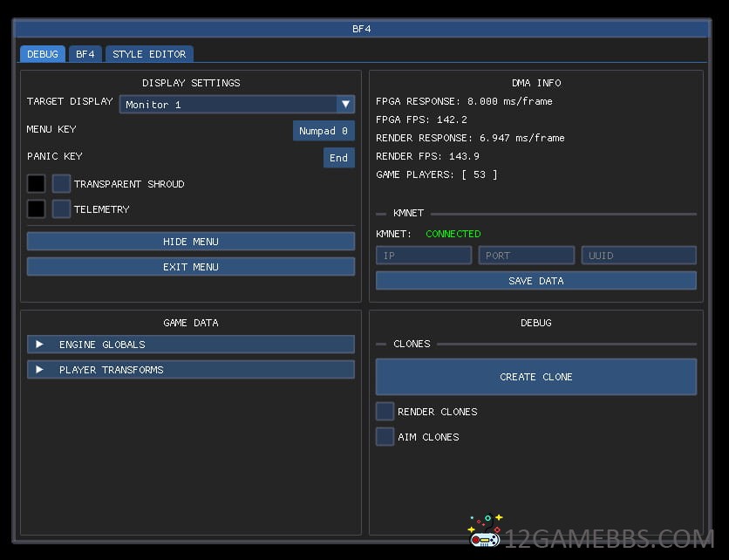Change the PANIC KEY End binding
The width and height of the screenshot is (729, 560).
[x=339, y=158]
